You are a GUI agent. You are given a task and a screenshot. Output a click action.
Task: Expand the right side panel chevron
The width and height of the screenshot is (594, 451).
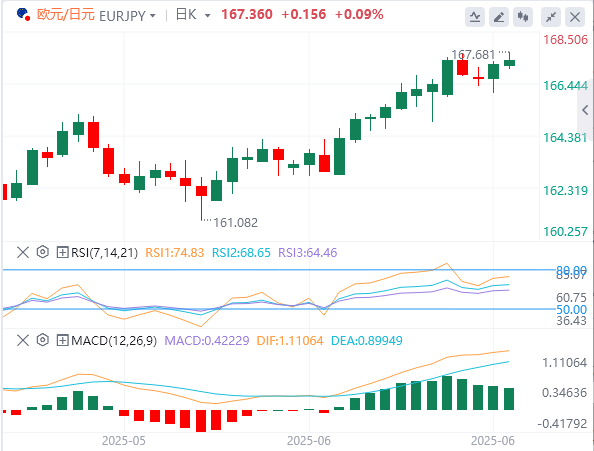click(585, 110)
